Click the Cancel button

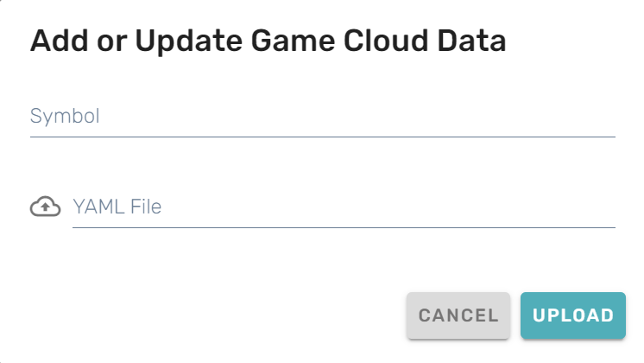pyautogui.click(x=458, y=315)
